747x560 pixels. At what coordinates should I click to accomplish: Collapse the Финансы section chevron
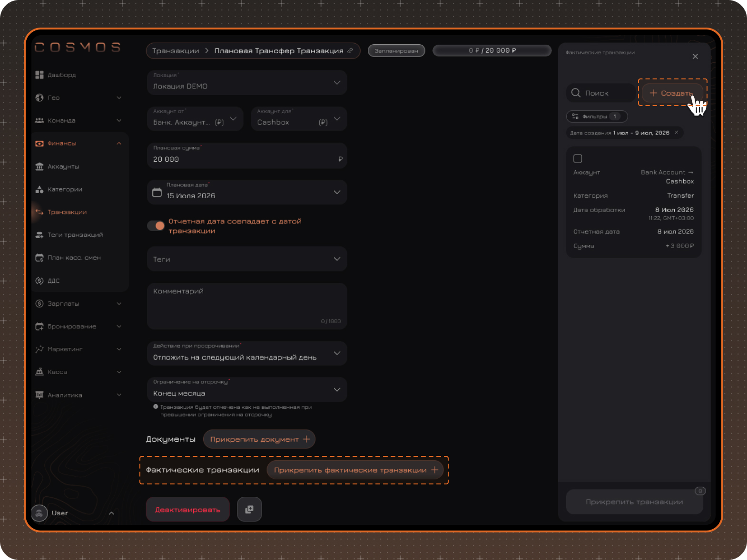tap(119, 143)
